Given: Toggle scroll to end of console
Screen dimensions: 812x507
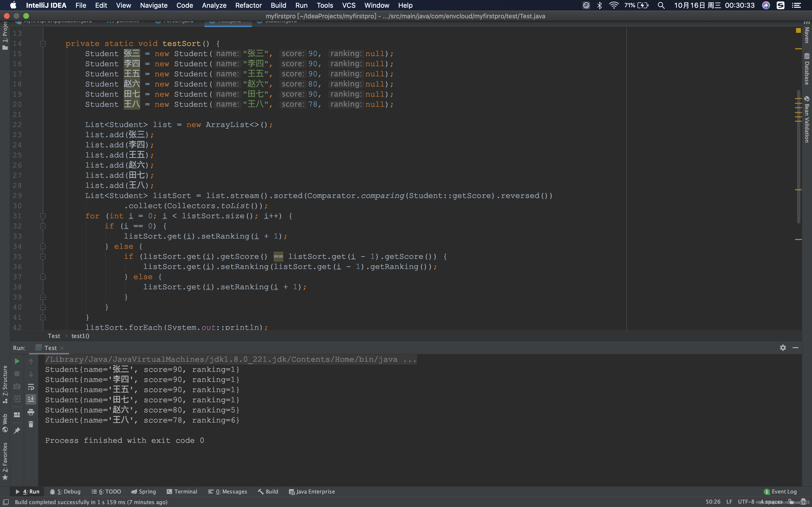Looking at the screenshot, I should pos(31,399).
